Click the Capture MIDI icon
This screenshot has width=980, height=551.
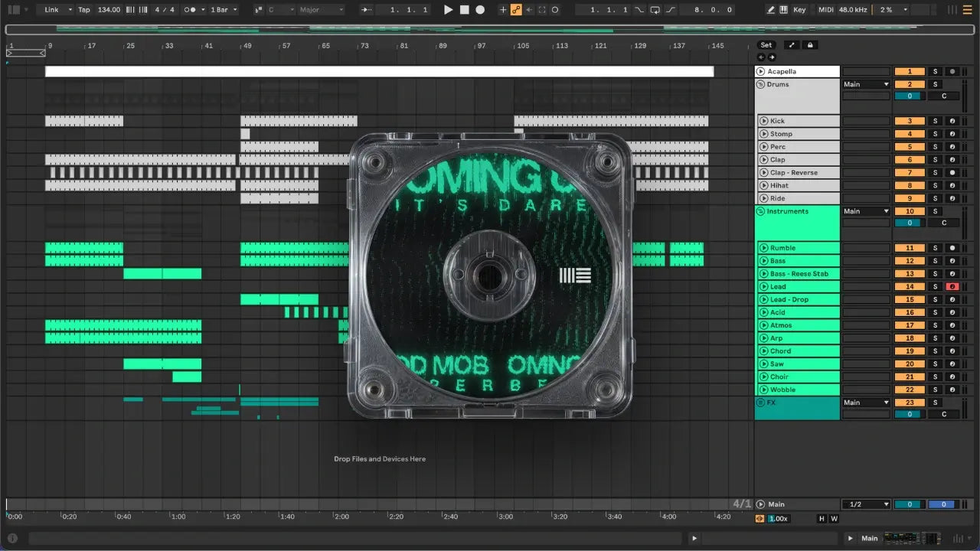point(542,10)
